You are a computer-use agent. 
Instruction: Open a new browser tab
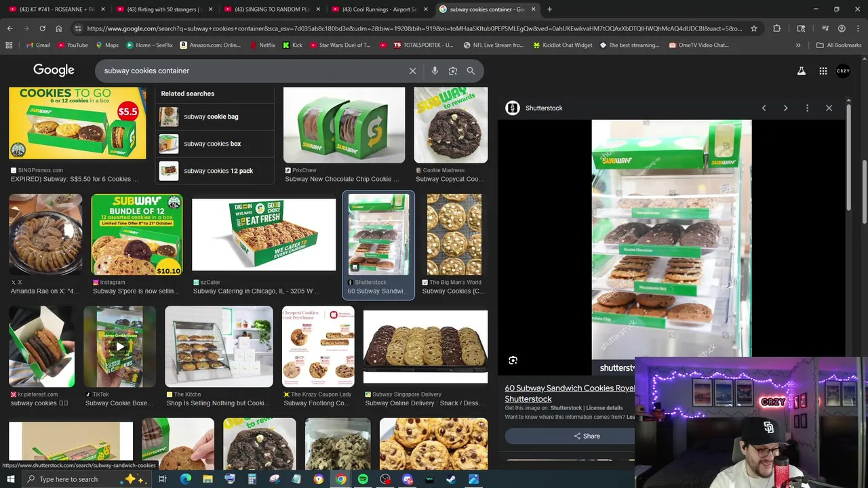click(549, 9)
